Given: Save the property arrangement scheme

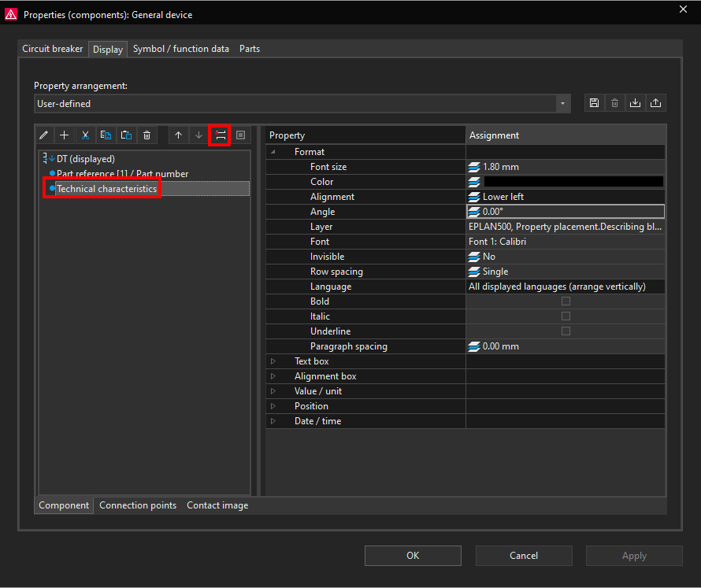Looking at the screenshot, I should (594, 103).
